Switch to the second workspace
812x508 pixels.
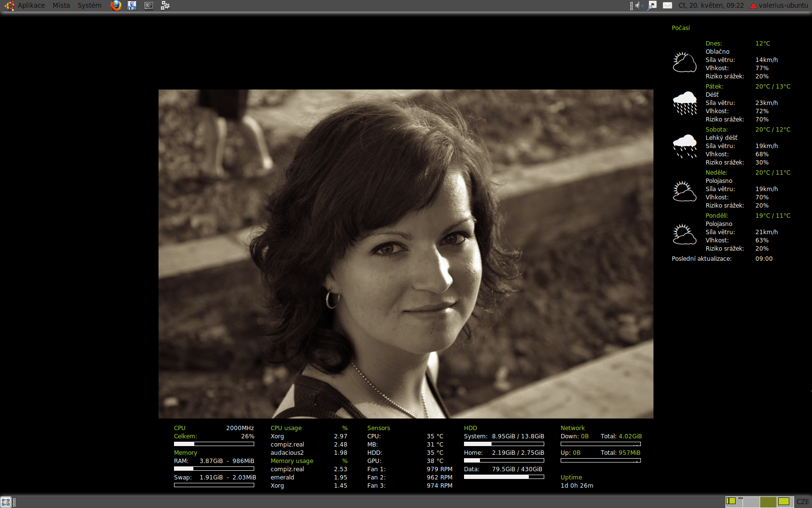click(751, 502)
